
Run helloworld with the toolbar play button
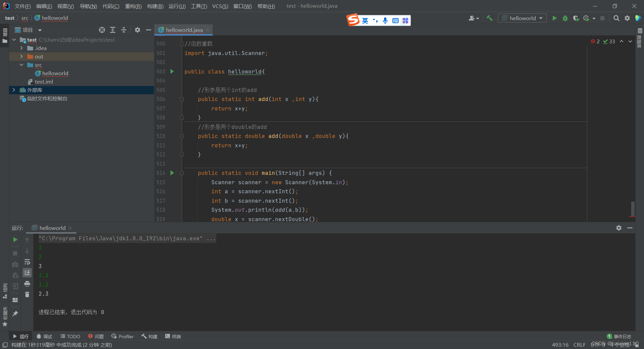pyautogui.click(x=554, y=18)
